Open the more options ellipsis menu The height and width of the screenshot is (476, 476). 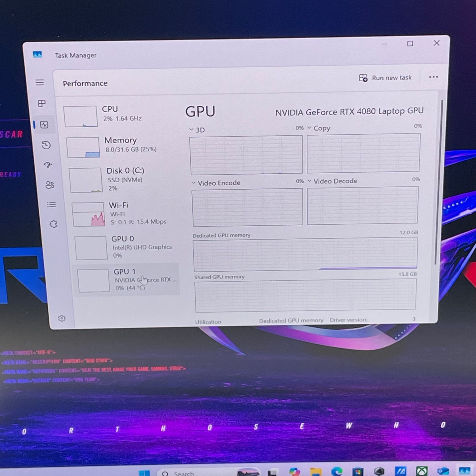coord(434,77)
